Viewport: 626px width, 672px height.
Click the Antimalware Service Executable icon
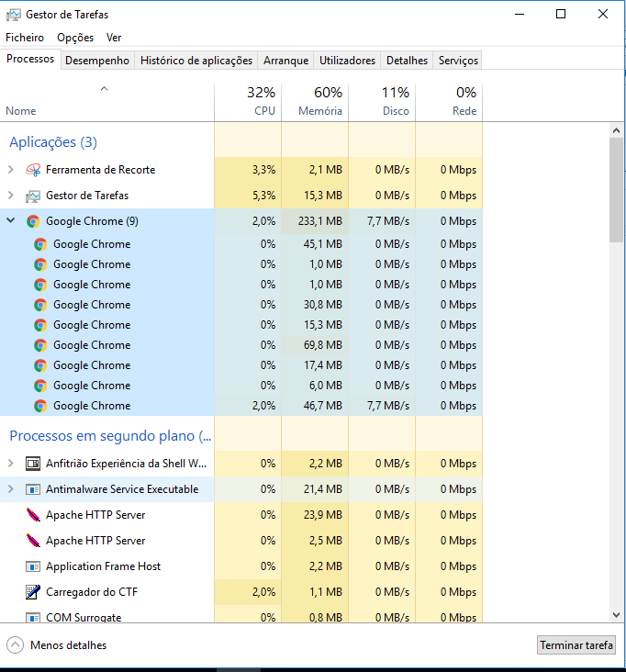point(33,489)
